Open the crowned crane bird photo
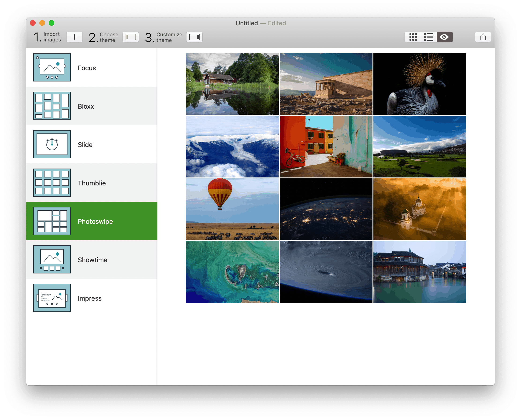The height and width of the screenshot is (420, 521). pos(420,84)
